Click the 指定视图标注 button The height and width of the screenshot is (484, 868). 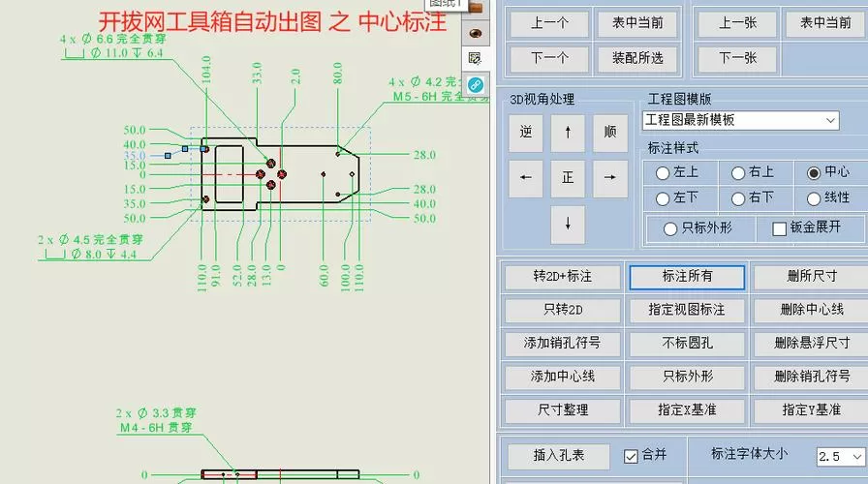[x=687, y=311]
